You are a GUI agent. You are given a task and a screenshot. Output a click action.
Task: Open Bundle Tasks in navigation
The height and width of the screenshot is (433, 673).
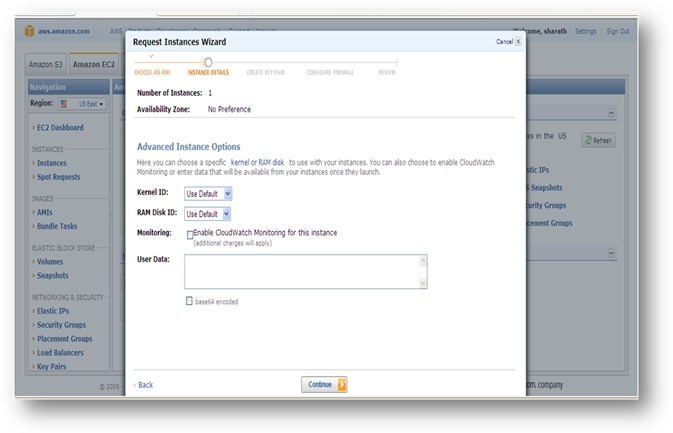[57, 226]
